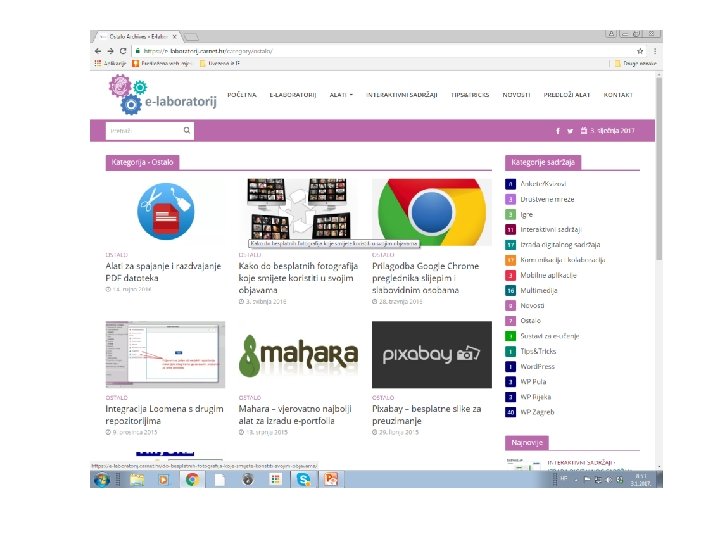Click the page vertical scrollbar
Viewport: 720px width, 540px height.
659,168
